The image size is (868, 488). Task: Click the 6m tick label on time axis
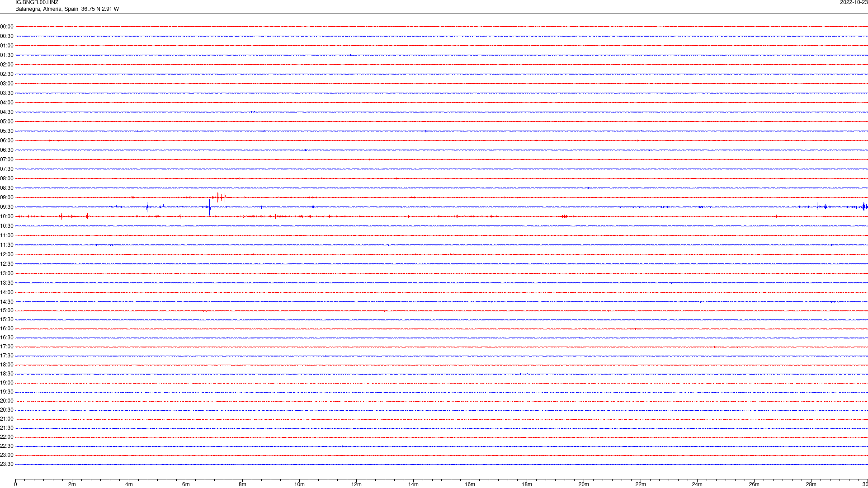186,484
